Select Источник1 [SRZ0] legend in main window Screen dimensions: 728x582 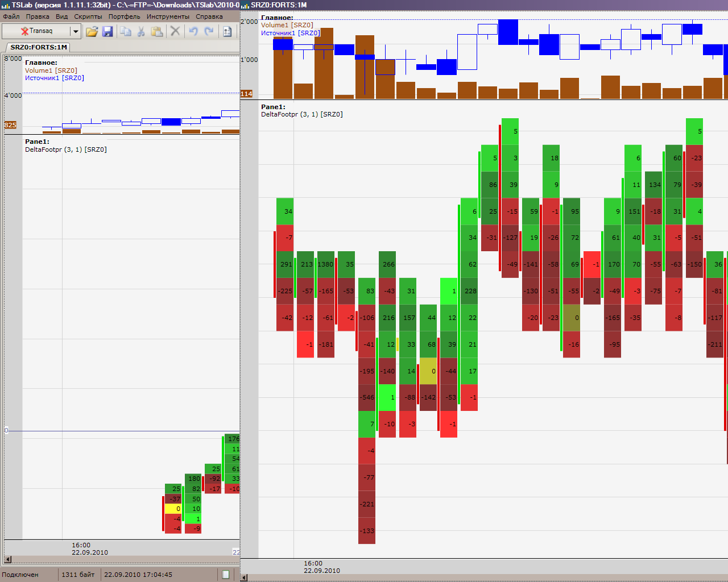(x=55, y=78)
